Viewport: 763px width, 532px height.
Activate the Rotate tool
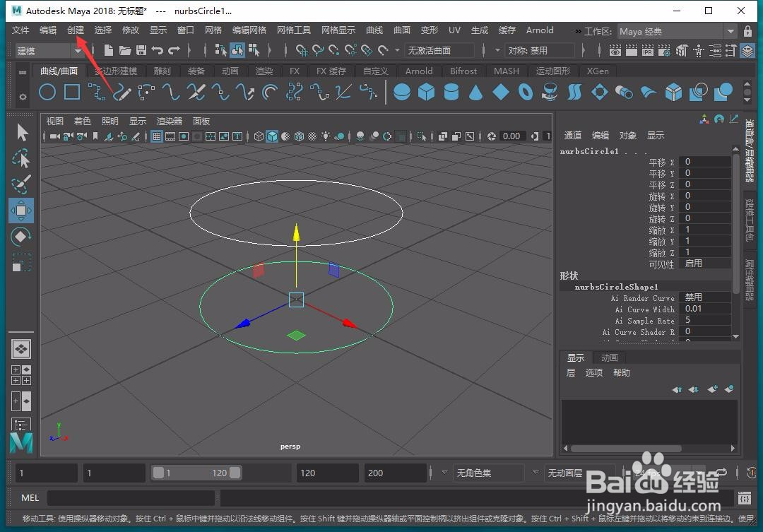pos(21,237)
